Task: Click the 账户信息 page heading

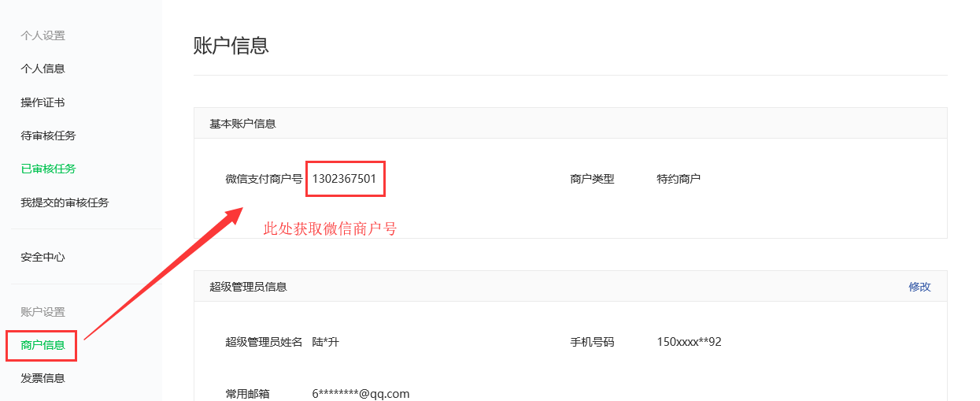Action: pyautogui.click(x=231, y=46)
